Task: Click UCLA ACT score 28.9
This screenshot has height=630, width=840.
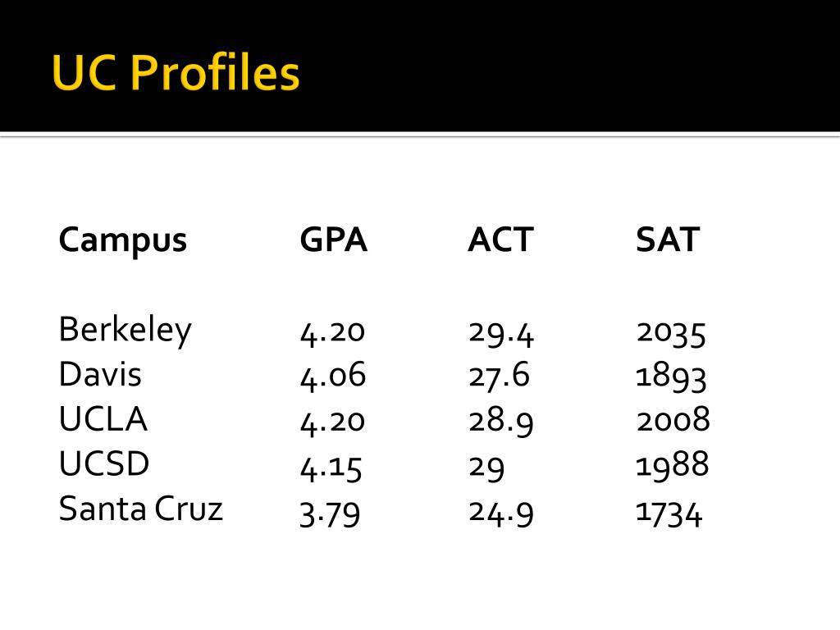Action: pyautogui.click(x=501, y=421)
